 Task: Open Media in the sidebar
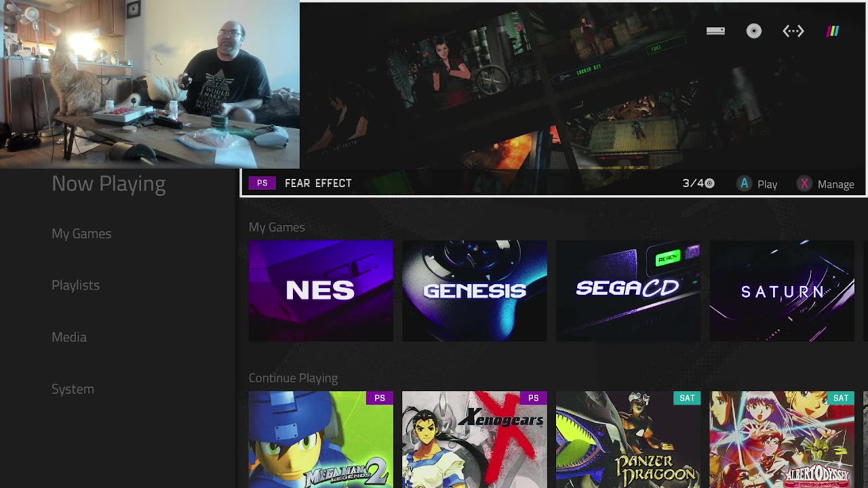[x=69, y=337]
